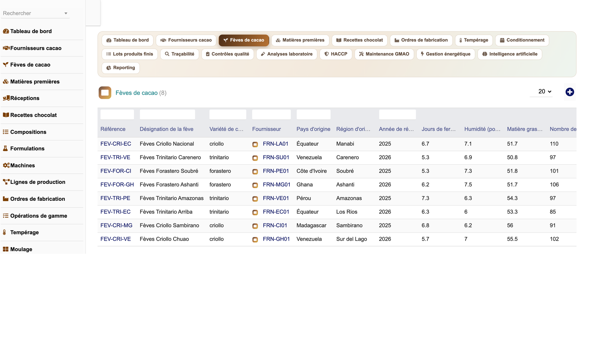Image resolution: width=589 pixels, height=364 pixels.
Task: Click the cell Fèves Trinitario Amazonas
Action: tap(172, 198)
